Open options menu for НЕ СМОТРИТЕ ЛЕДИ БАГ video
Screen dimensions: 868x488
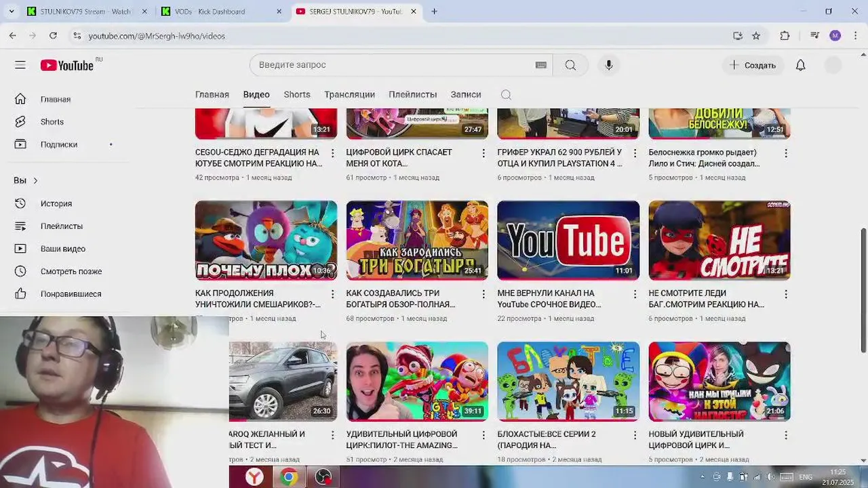point(786,294)
